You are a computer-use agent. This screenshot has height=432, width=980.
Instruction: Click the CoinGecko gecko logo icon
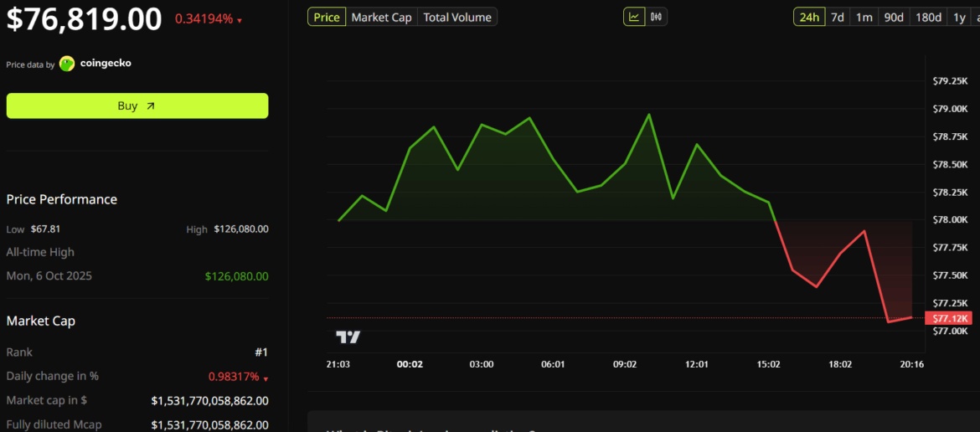tap(67, 64)
